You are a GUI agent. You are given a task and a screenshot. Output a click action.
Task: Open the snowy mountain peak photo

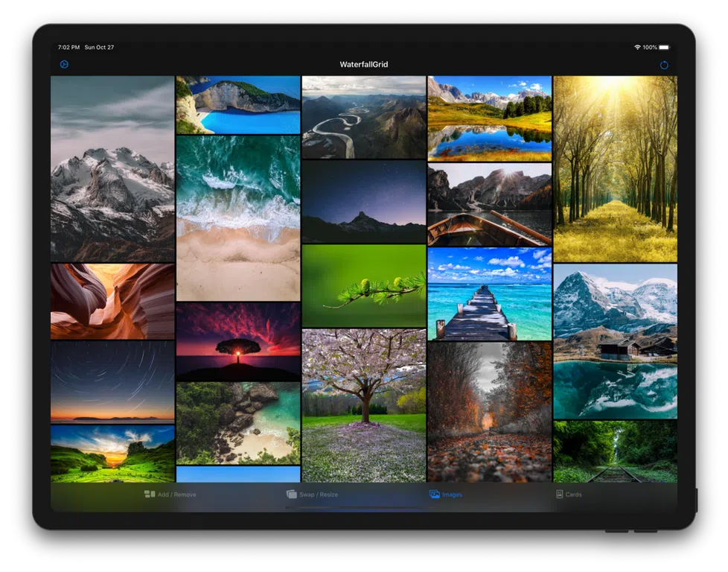112,168
